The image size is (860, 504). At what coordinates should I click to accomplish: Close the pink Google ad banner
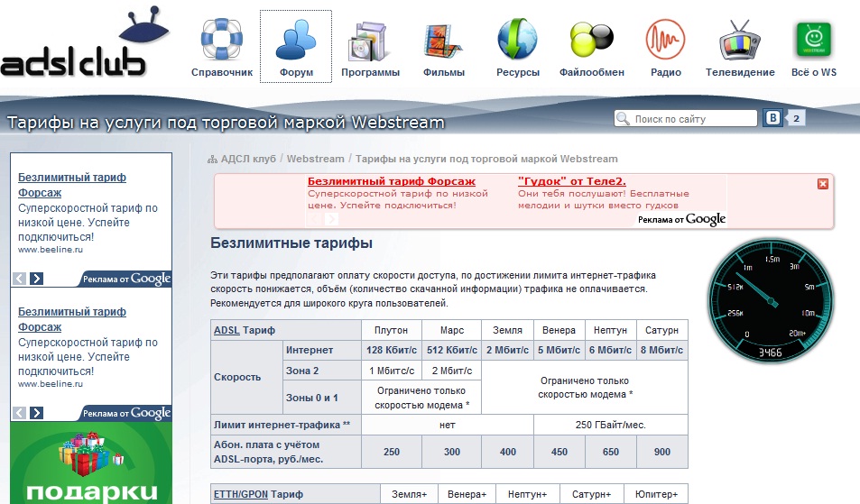pos(823,184)
